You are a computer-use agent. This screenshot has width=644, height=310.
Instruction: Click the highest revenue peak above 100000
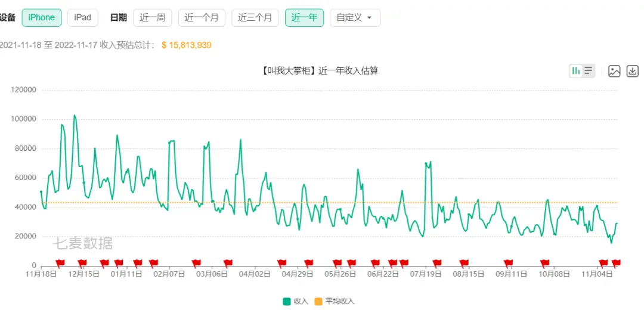coord(75,116)
